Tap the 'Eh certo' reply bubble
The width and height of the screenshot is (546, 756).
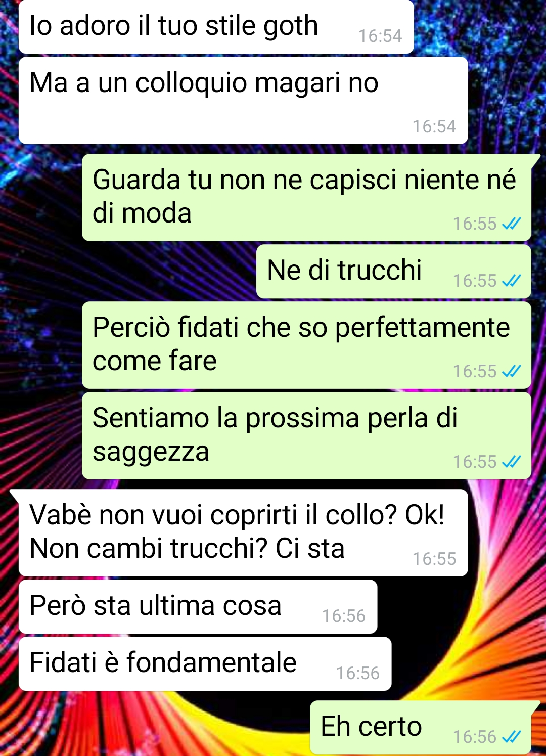421,728
